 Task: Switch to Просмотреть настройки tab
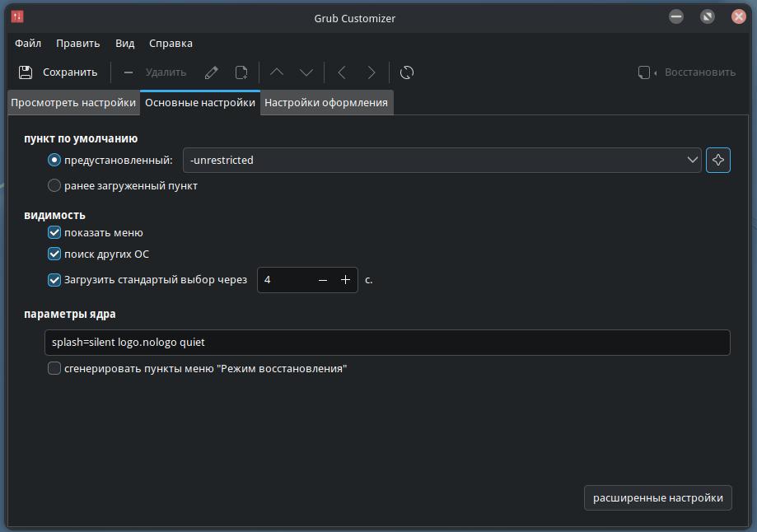click(x=73, y=103)
